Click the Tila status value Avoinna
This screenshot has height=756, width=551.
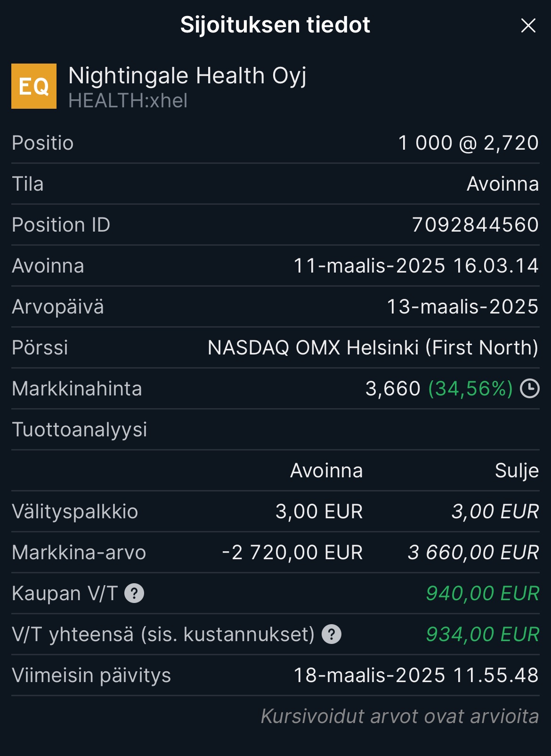click(x=502, y=184)
